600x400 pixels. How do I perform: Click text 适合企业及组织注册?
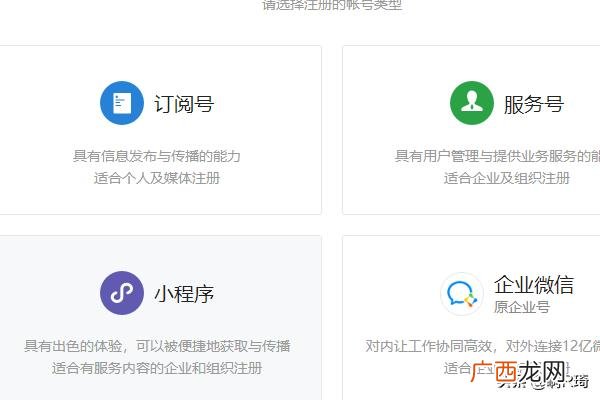[507, 178]
